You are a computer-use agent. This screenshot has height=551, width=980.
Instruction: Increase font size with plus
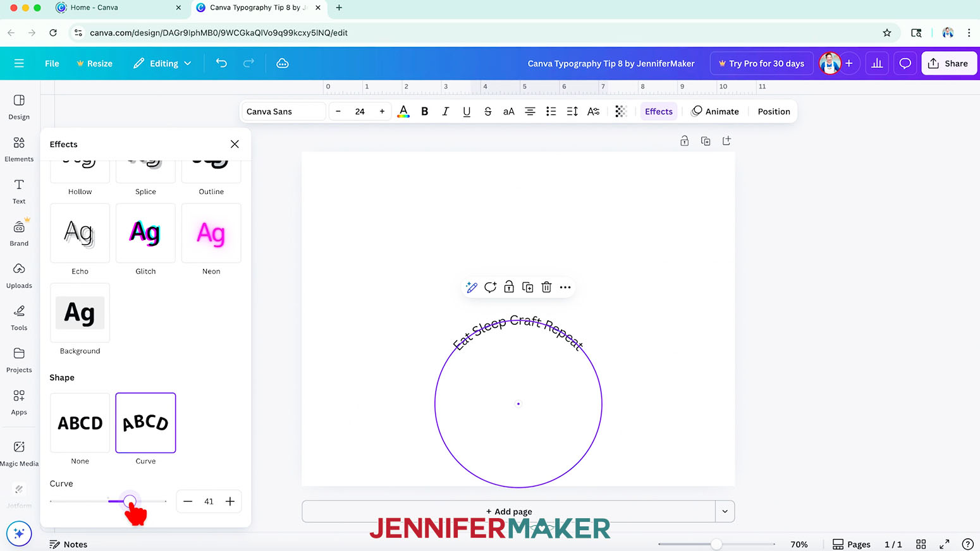pyautogui.click(x=382, y=111)
